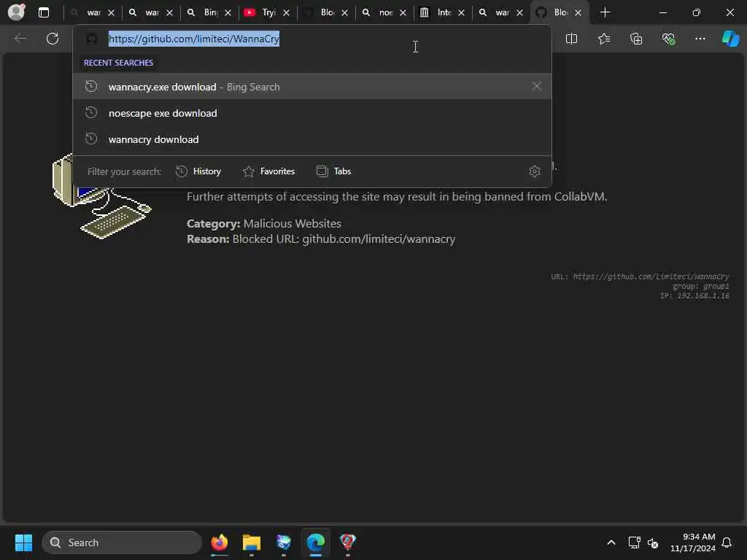This screenshot has width=747, height=560.
Task: Select 'wannacry download' recent search
Action: pos(312,139)
